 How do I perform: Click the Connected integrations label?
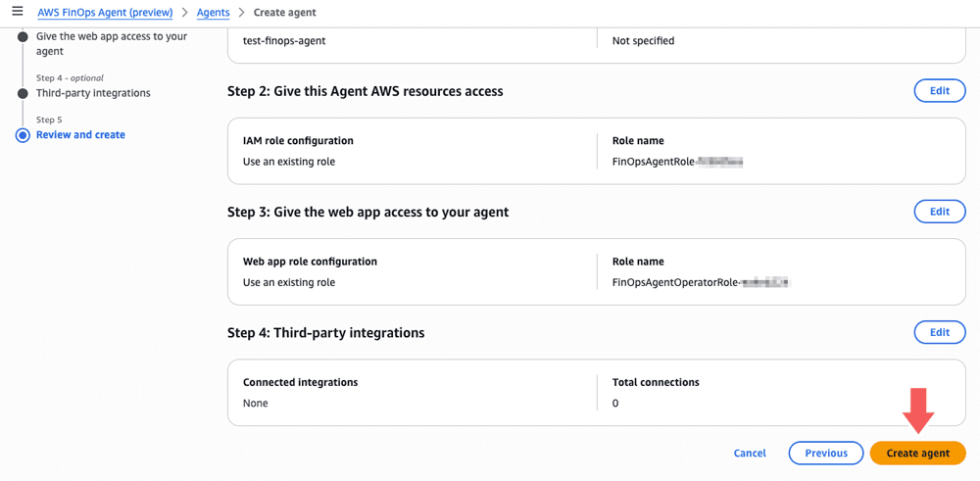click(301, 382)
